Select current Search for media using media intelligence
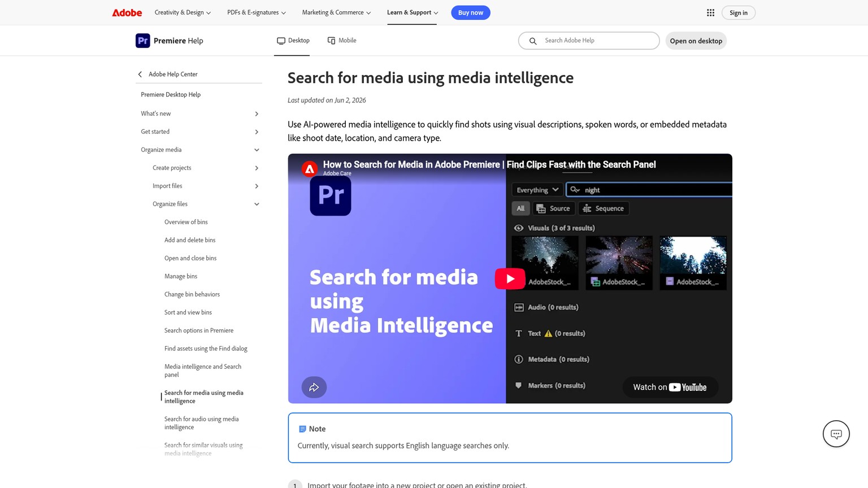The height and width of the screenshot is (488, 868). [204, 396]
